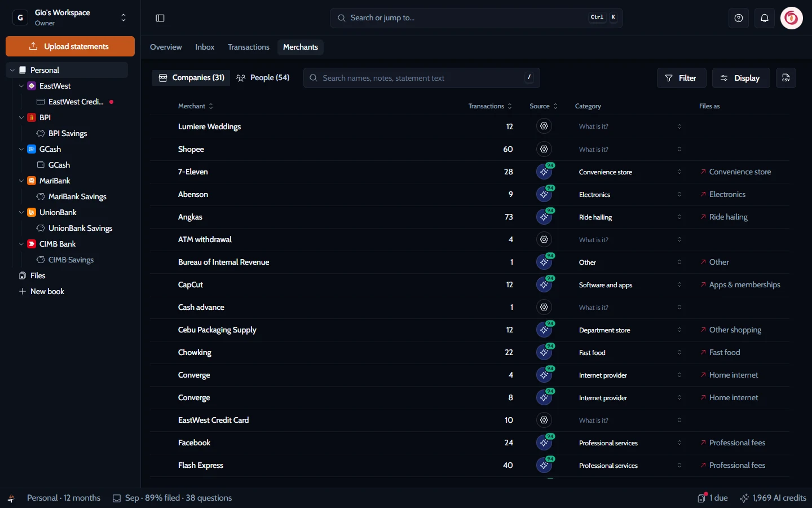Viewport: 812px width, 508px height.
Task: Open category dropdown for Cebu Packaging Supply
Action: tap(630, 330)
